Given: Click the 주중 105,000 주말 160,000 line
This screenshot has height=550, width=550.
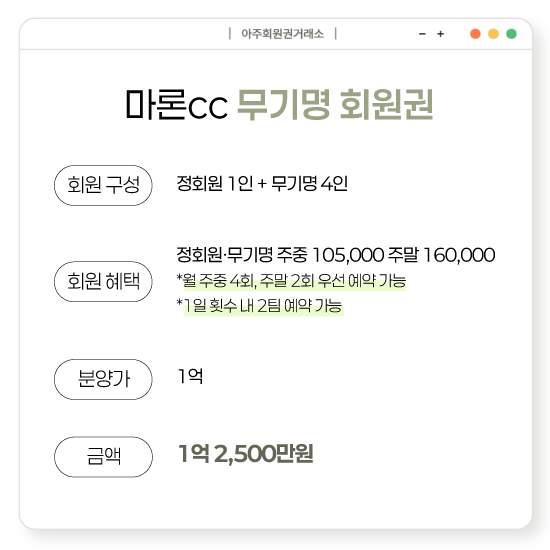Looking at the screenshot, I should pos(336,255).
